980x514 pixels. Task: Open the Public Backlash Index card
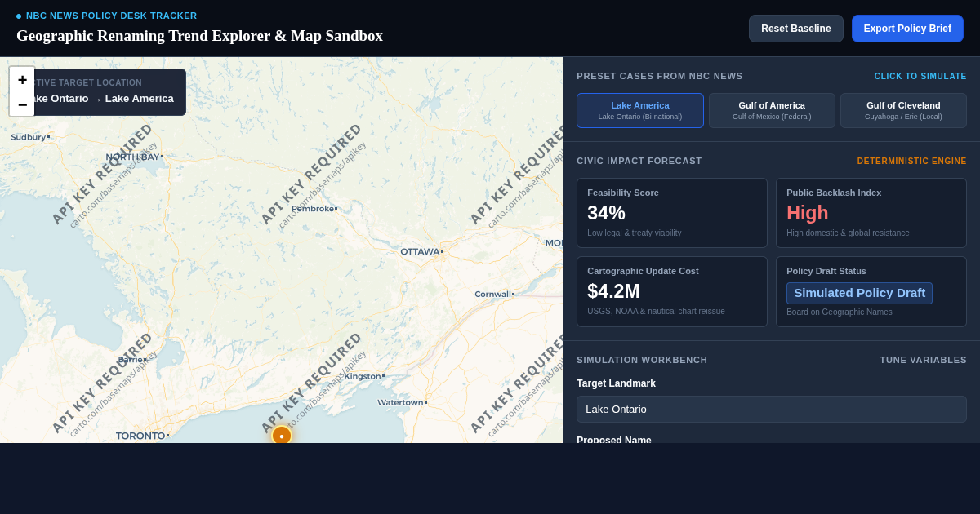[x=871, y=213]
